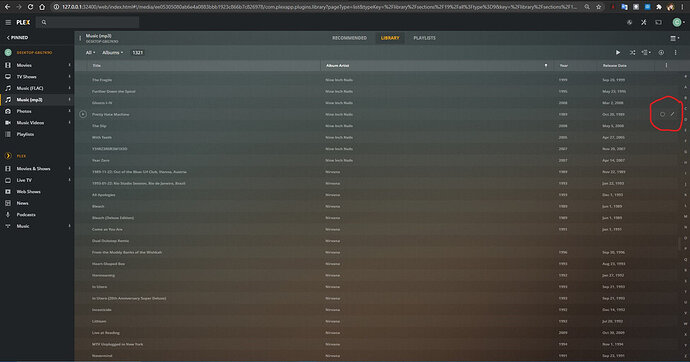This screenshot has width=690, height=362.
Task: Open the All filter dropdown
Action: tap(90, 53)
